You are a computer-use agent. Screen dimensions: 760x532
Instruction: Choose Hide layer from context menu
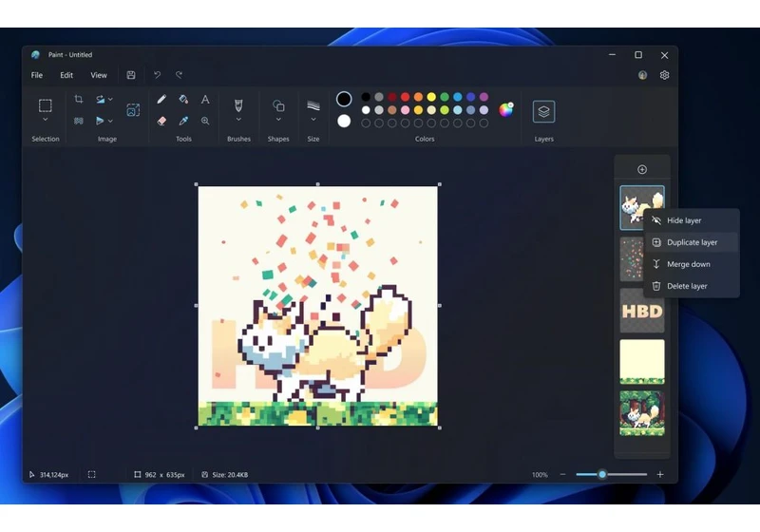[692, 220]
